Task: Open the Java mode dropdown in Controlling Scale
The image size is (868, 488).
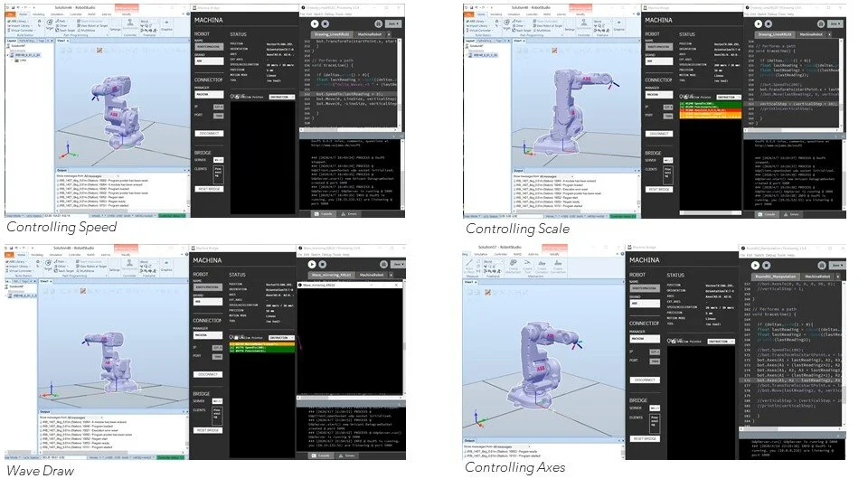Action: coord(835,23)
